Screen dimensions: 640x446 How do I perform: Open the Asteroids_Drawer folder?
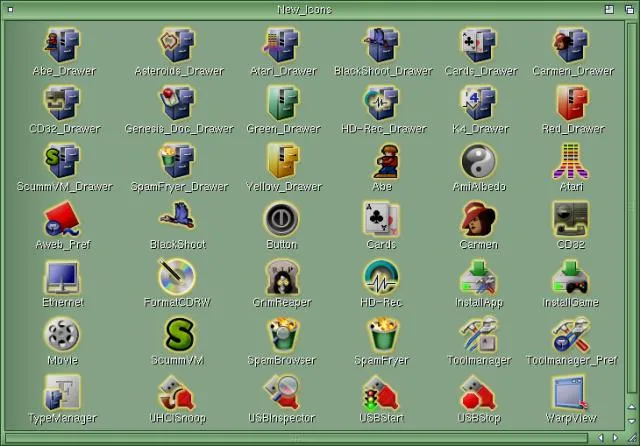179,46
